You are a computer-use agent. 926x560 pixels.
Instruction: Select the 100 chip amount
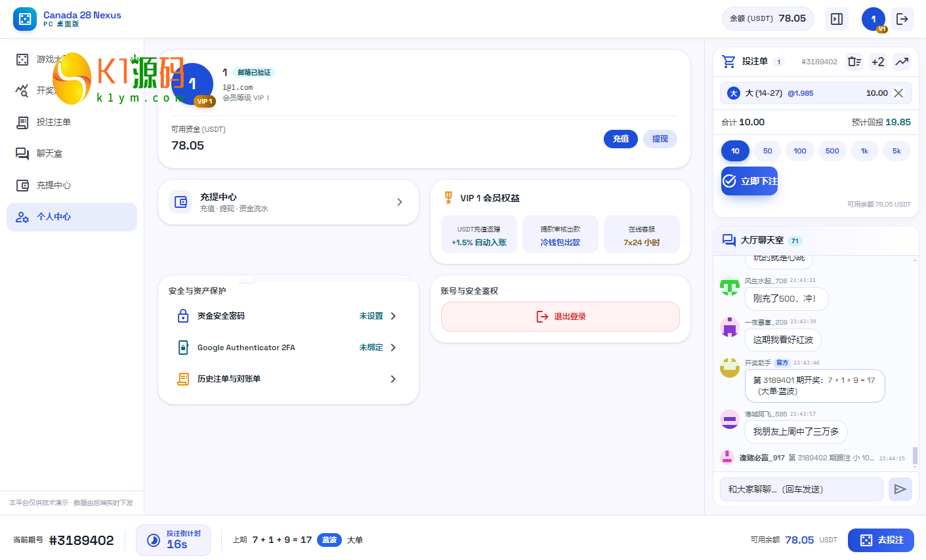800,151
